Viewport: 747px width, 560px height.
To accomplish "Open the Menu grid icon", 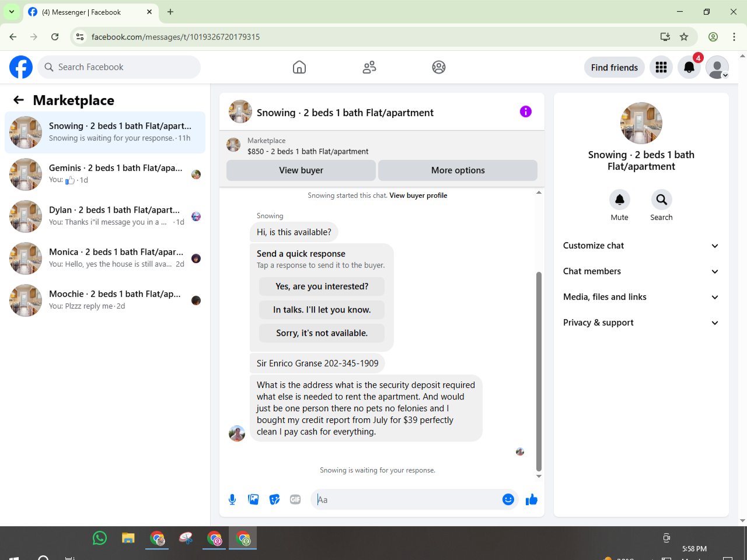I will coord(661,67).
